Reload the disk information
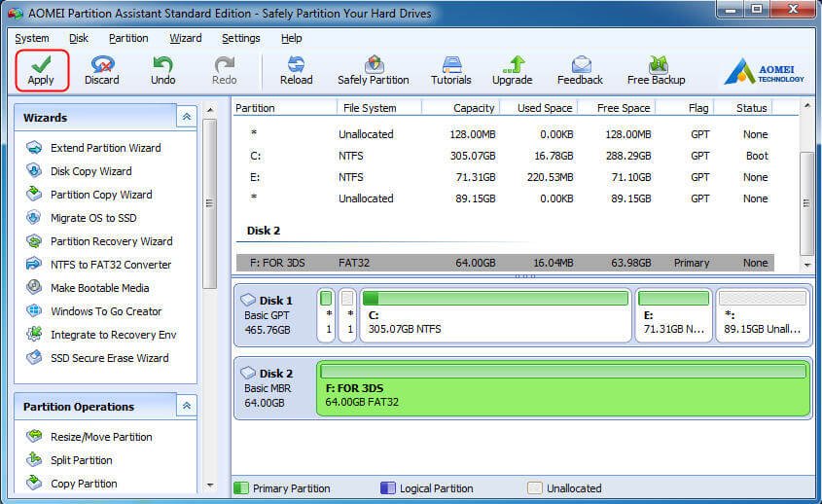Image resolution: width=822 pixels, height=504 pixels. click(x=296, y=71)
